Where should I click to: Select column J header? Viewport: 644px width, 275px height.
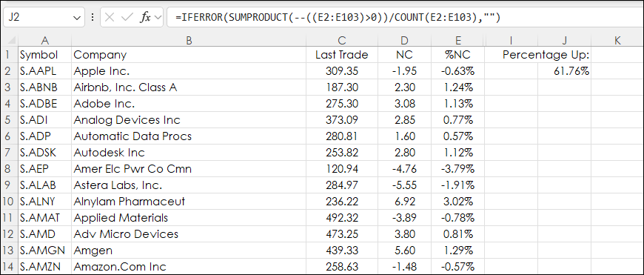[564, 40]
